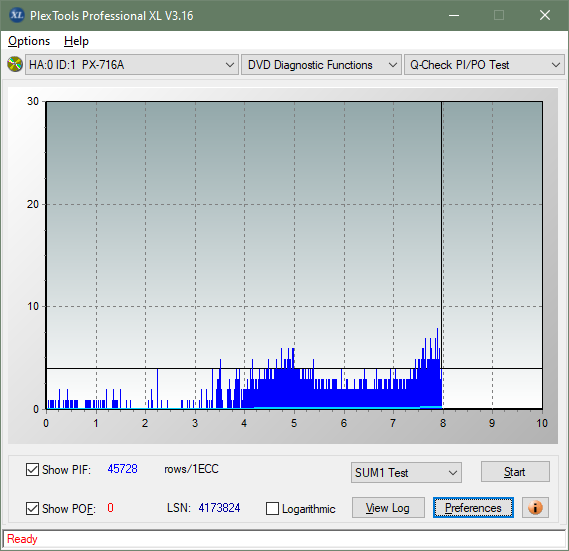
Task: Click the orange info icon button
Action: point(535,507)
